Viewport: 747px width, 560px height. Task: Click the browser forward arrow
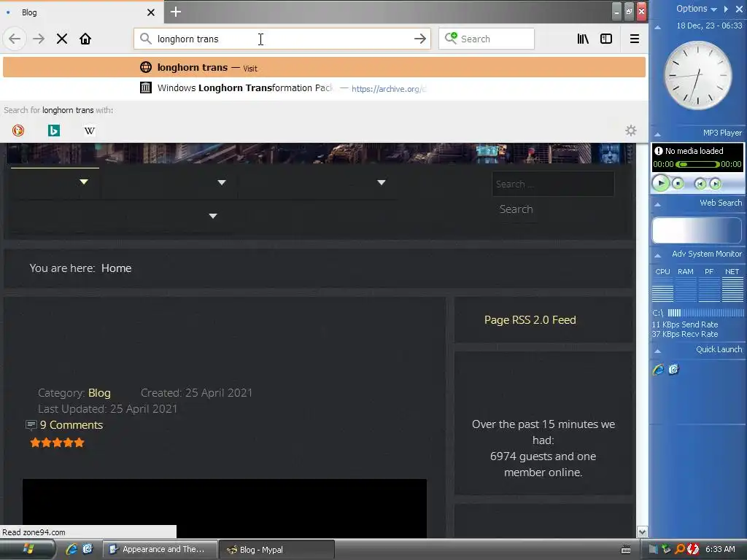39,39
